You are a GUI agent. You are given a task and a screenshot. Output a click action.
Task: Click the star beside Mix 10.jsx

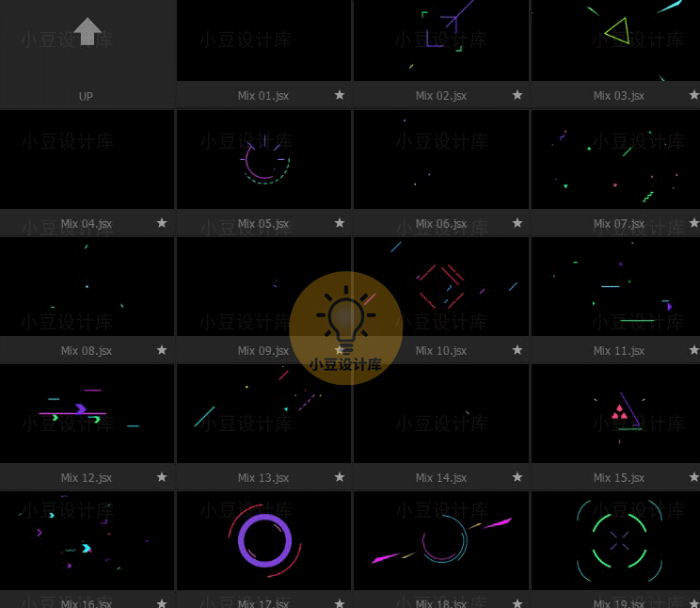coord(517,350)
